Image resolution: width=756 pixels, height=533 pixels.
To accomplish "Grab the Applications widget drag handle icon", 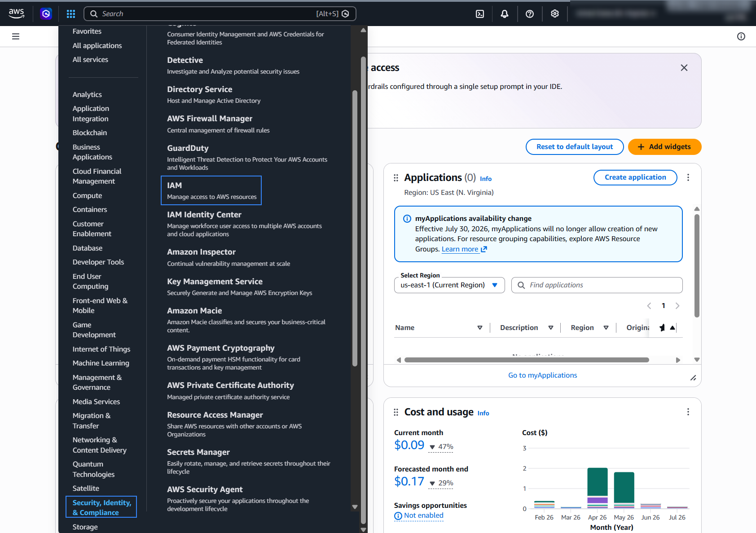I will coord(396,178).
